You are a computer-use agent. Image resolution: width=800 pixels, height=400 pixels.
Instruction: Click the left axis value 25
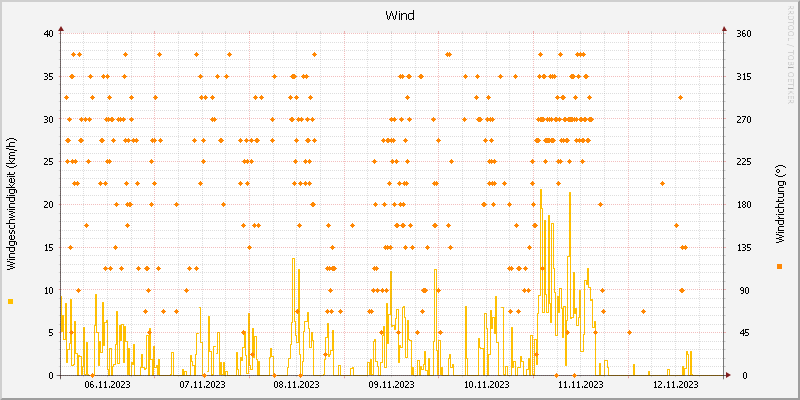[x=48, y=162]
